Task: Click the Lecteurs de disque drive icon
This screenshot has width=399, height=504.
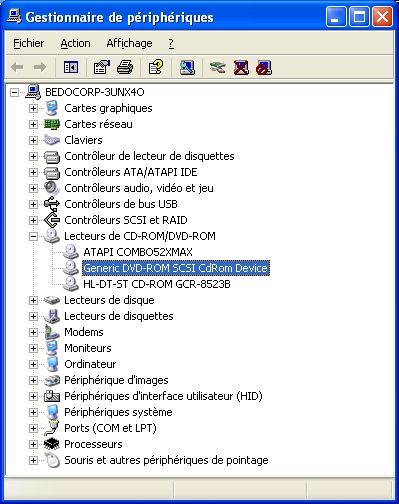Action: click(x=52, y=300)
